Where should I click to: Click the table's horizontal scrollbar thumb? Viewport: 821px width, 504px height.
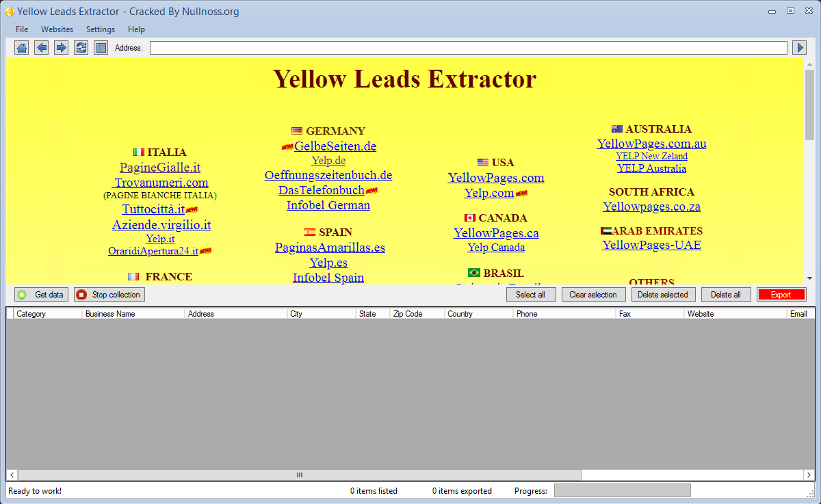pyautogui.click(x=299, y=475)
